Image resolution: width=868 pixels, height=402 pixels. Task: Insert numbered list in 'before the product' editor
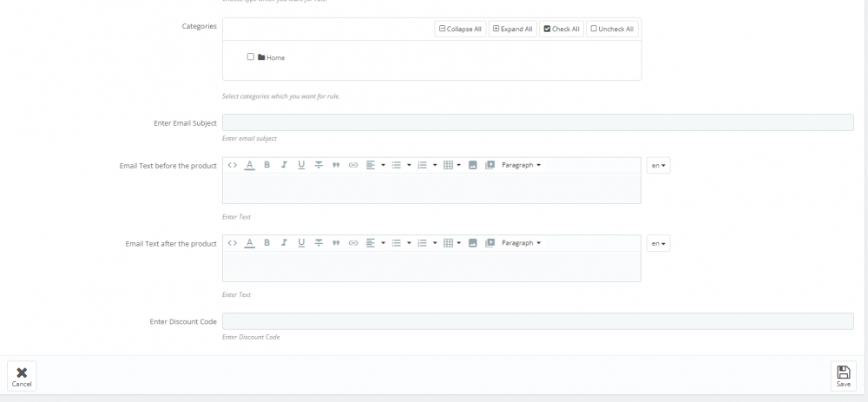point(423,165)
